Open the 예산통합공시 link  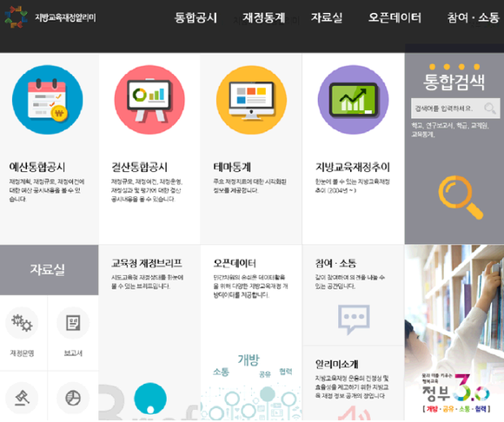point(37,167)
